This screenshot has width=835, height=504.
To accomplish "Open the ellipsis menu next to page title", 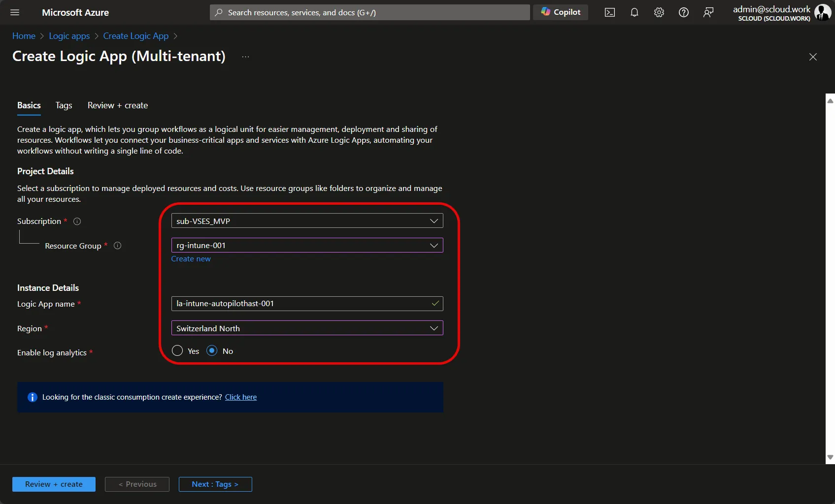I will 245,57.
